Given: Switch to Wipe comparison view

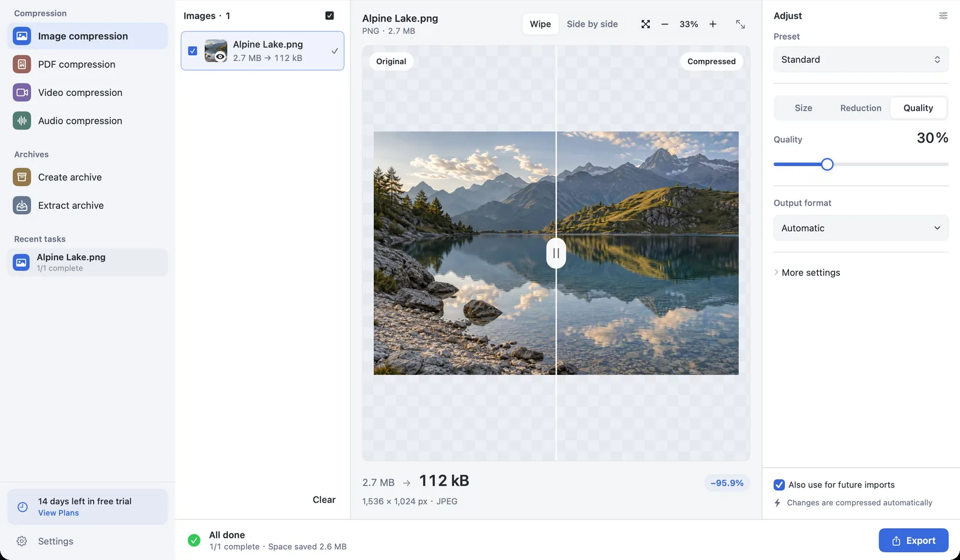Looking at the screenshot, I should pyautogui.click(x=540, y=24).
